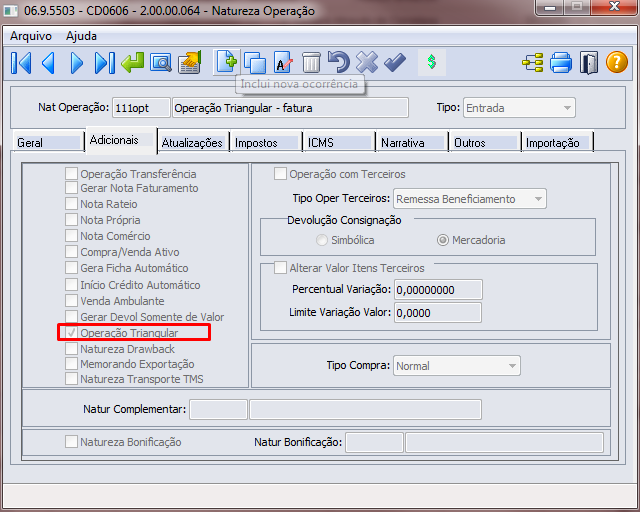Click the yellow hand report icon
The height and width of the screenshot is (512, 640).
(190, 62)
